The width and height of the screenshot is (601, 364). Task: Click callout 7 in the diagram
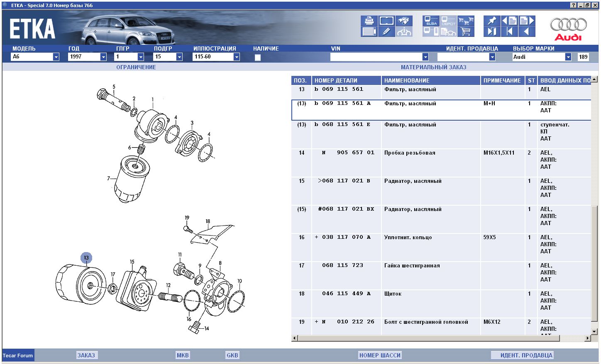tap(109, 179)
